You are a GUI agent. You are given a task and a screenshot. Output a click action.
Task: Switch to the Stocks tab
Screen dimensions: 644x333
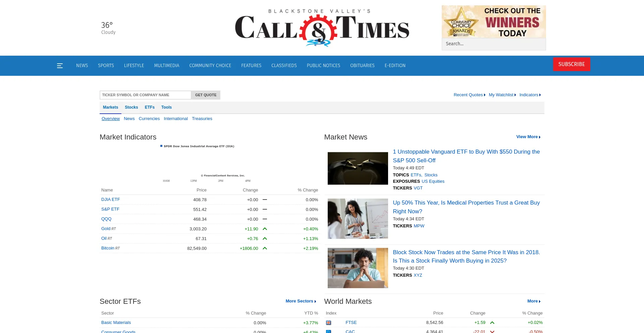pyautogui.click(x=131, y=107)
